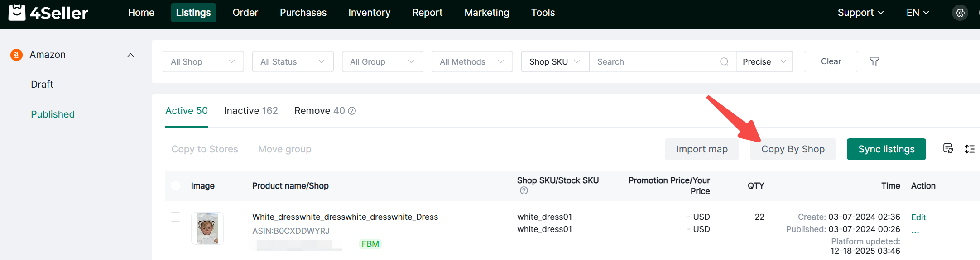Viewport: 980px width, 260px height.
Task: Click the search magnifier icon
Action: pyautogui.click(x=724, y=62)
